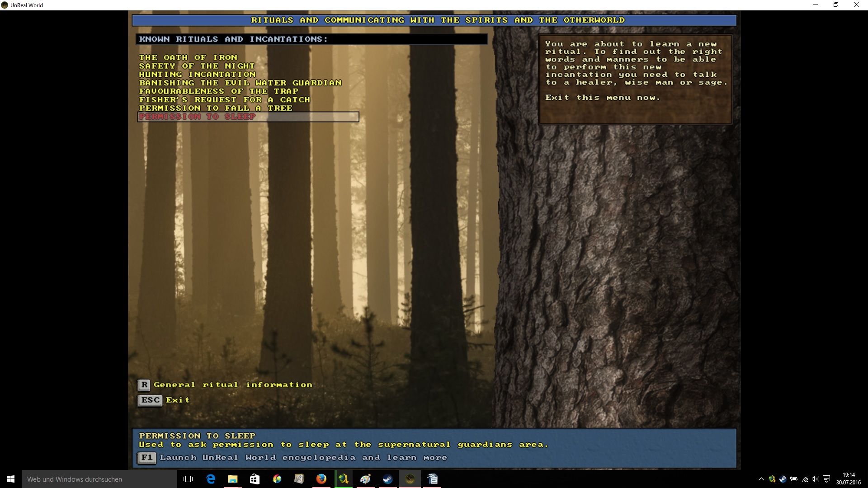Open the volume control in tray
Screen dimensions: 868x488
click(815, 479)
